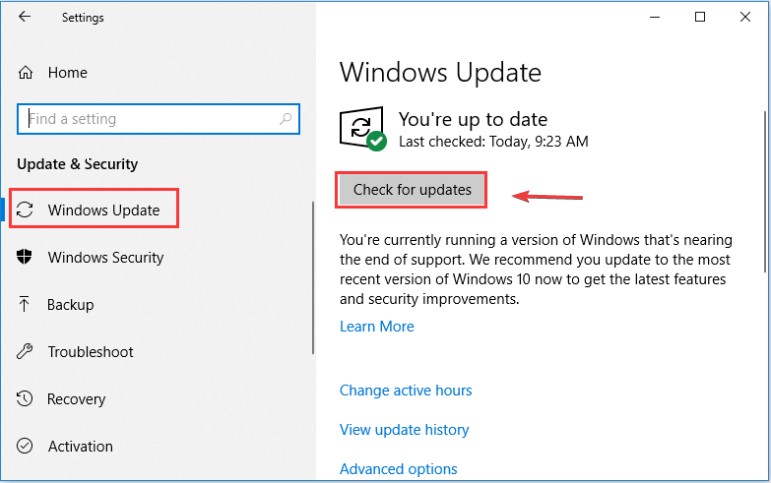771x483 pixels.
Task: Click the Windows Update sync icon in sidebar
Action: click(27, 210)
